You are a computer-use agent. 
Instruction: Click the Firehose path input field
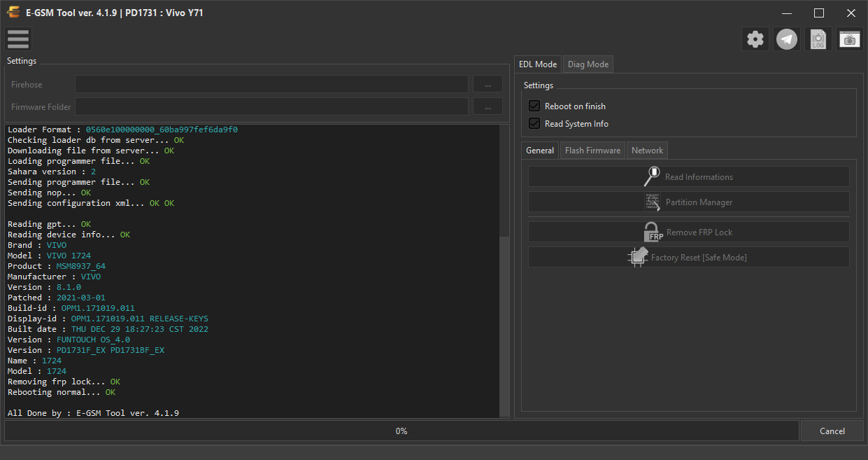click(x=272, y=84)
